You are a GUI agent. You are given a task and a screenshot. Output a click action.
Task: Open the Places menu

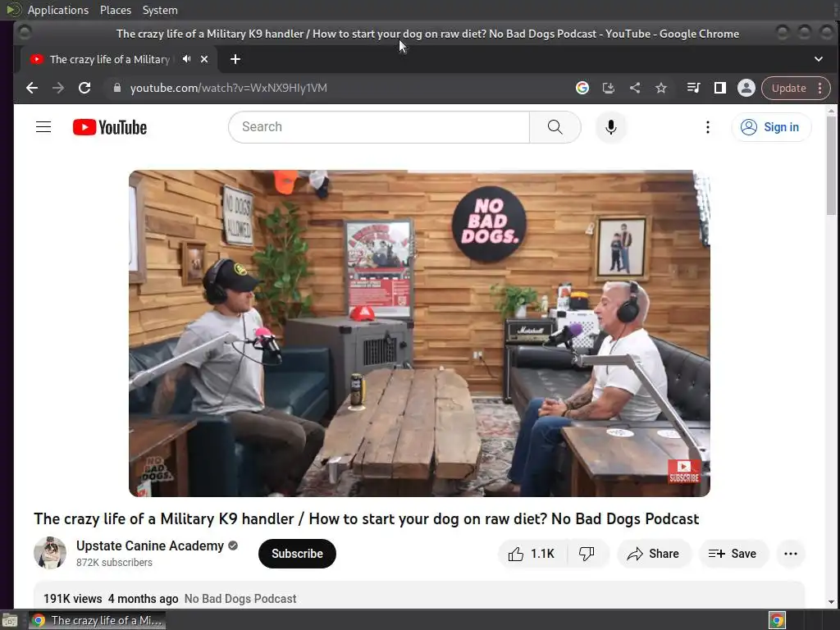pos(115,10)
